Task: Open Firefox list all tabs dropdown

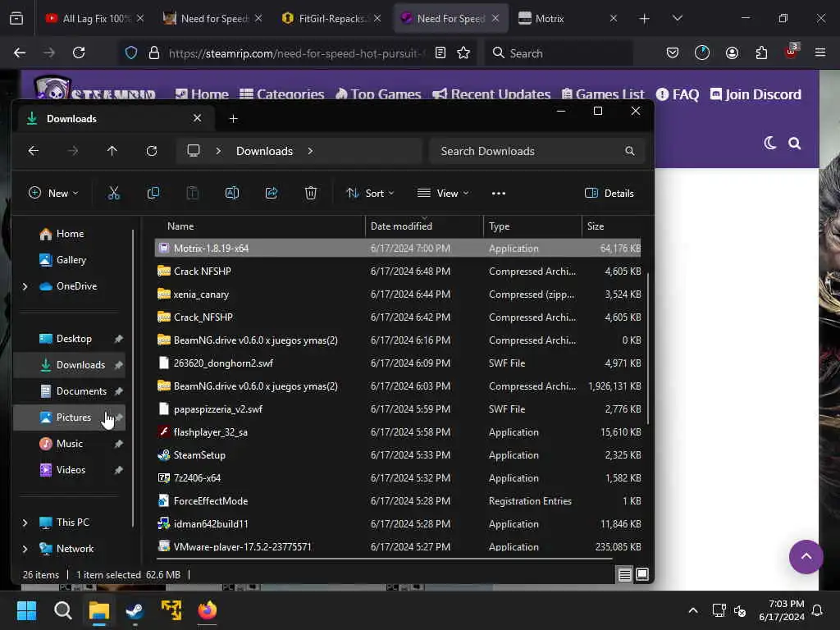Action: (677, 18)
